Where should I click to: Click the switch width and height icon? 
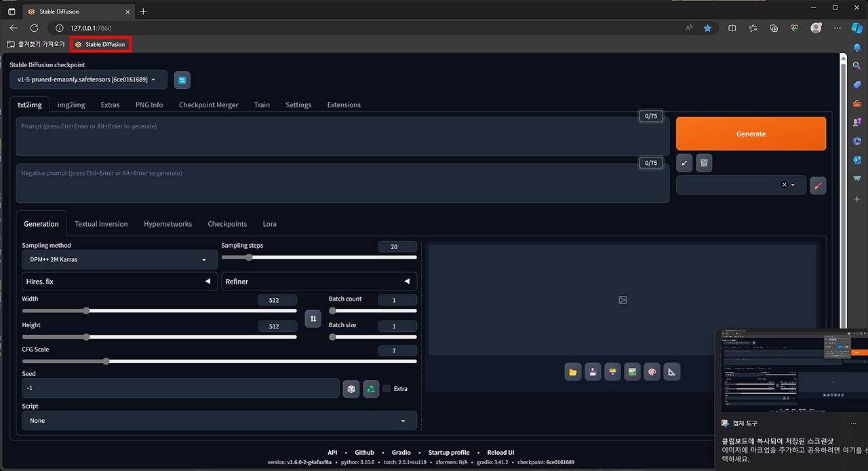(x=313, y=318)
